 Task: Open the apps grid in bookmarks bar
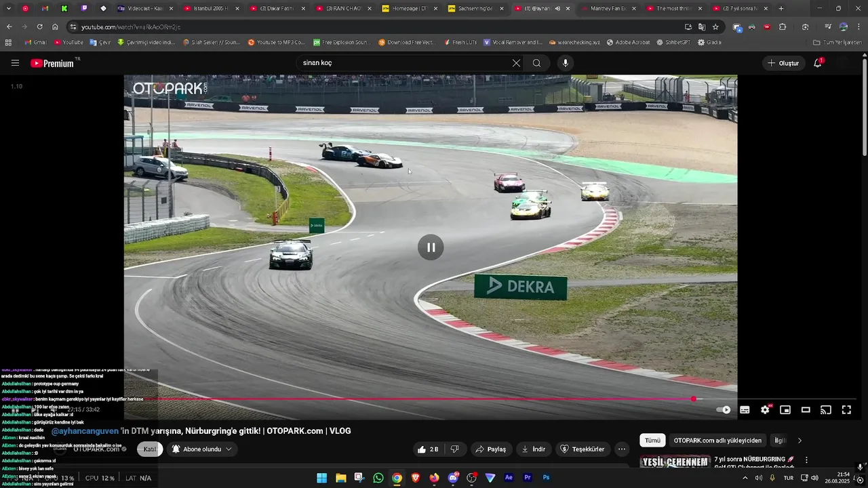[8, 42]
